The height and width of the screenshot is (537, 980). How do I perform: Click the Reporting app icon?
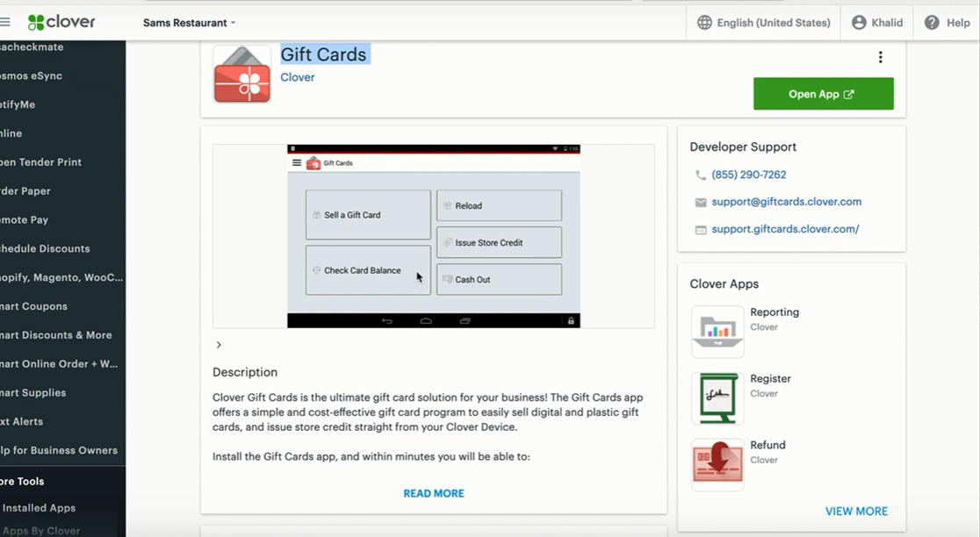click(x=717, y=332)
